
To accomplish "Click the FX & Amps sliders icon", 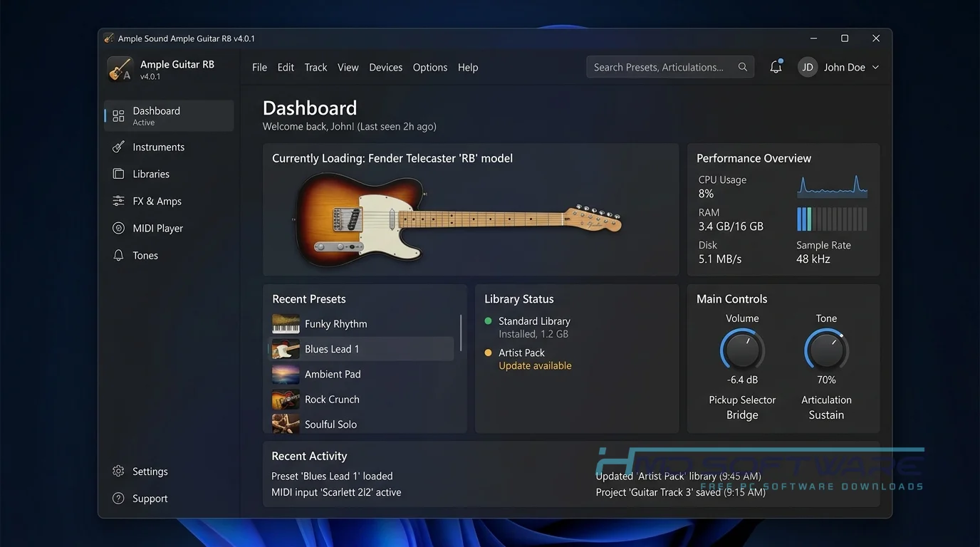I will pyautogui.click(x=118, y=201).
